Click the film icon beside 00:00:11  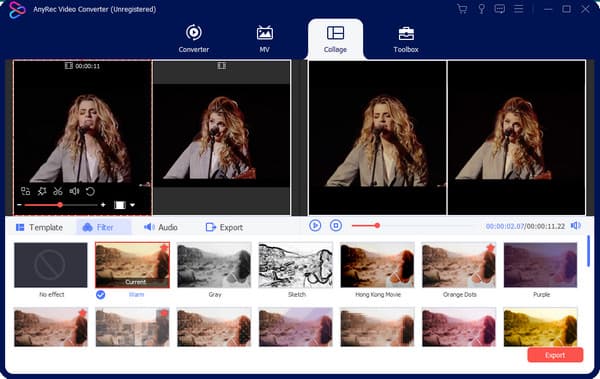(x=68, y=66)
